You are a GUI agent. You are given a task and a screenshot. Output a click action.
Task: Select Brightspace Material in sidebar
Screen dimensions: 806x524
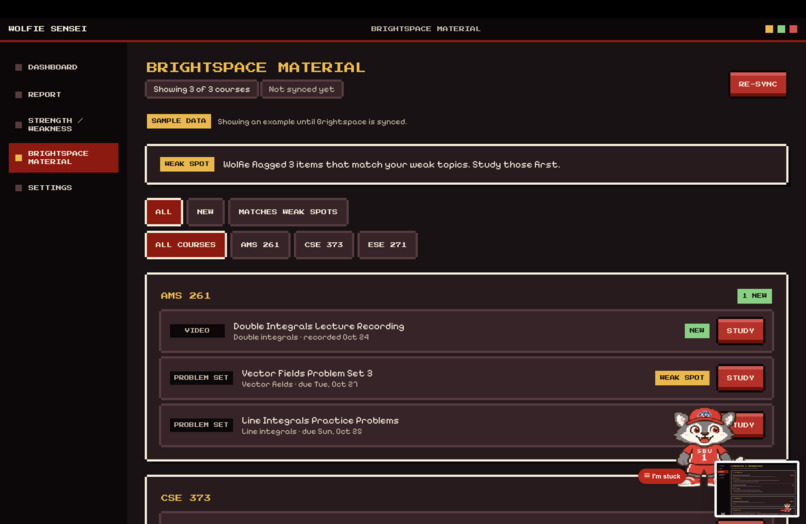[x=63, y=157]
